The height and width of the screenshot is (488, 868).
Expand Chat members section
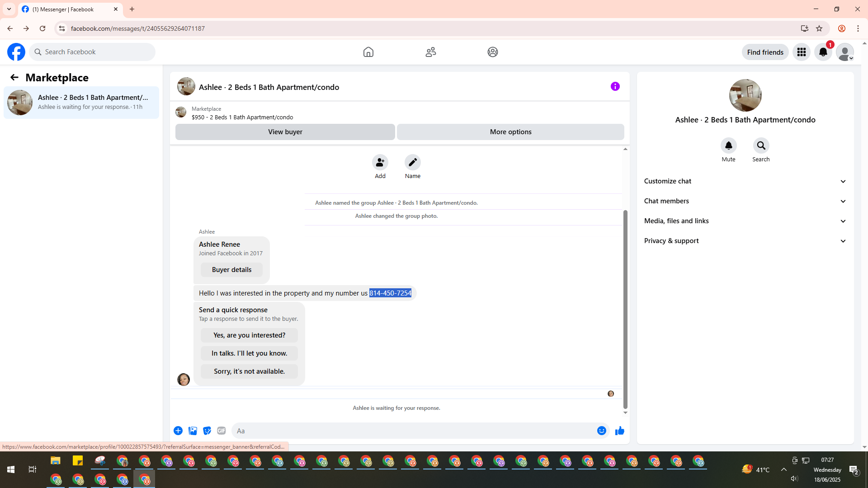[x=745, y=201]
